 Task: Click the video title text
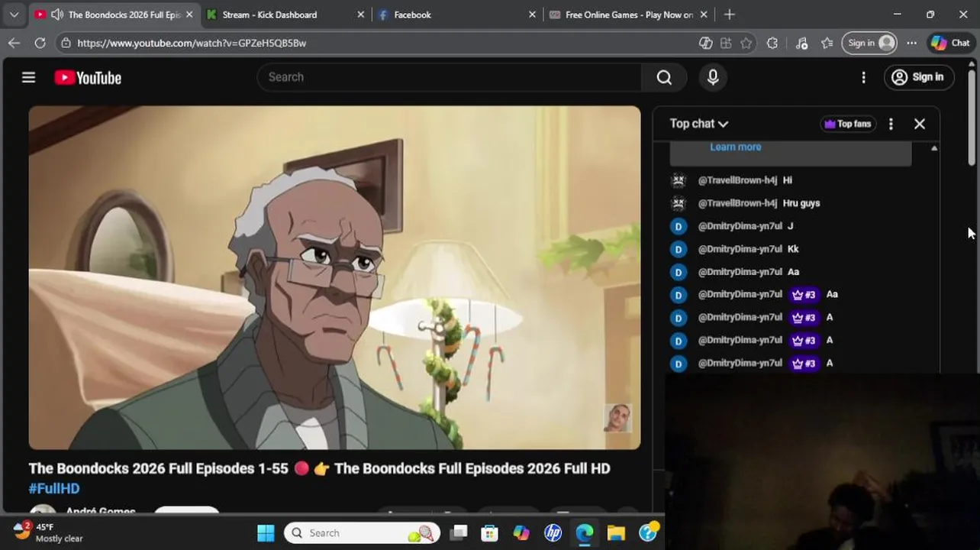pos(319,468)
